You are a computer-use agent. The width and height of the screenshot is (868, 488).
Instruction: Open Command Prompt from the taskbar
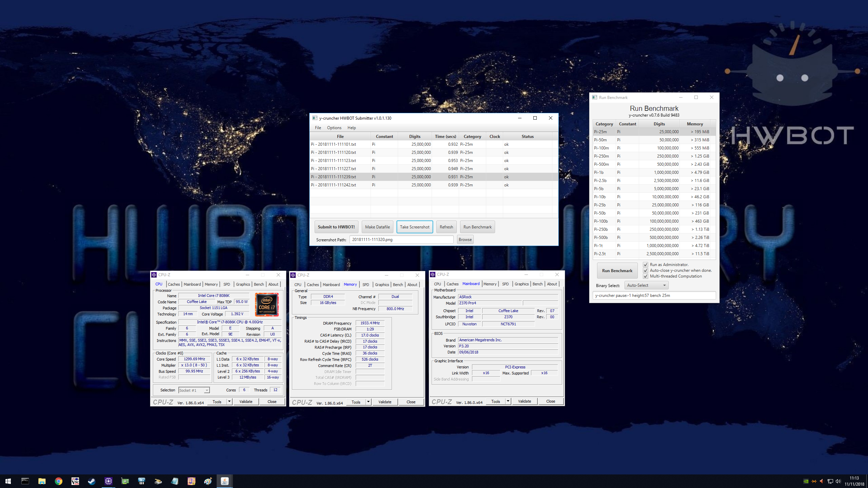click(x=25, y=481)
